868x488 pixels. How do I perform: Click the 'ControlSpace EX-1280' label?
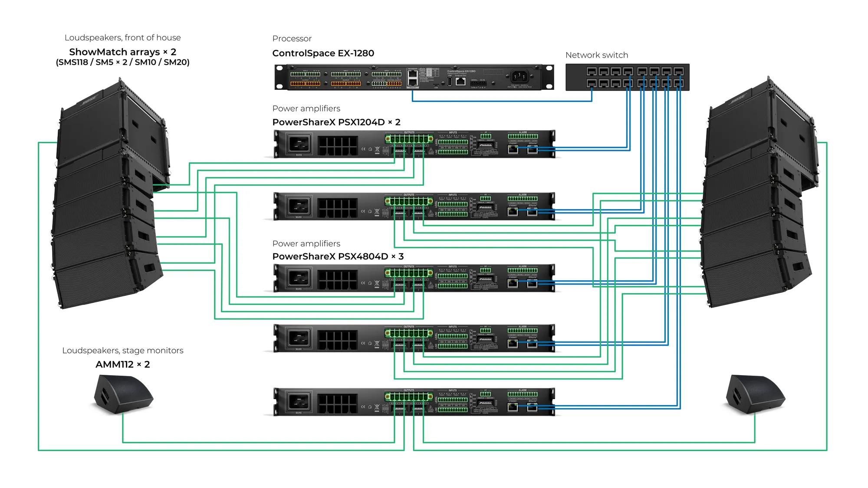[323, 53]
